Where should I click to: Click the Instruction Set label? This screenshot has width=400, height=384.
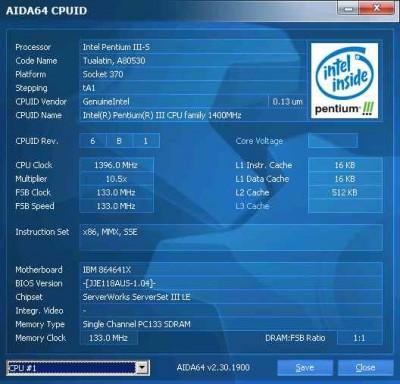pyautogui.click(x=42, y=232)
